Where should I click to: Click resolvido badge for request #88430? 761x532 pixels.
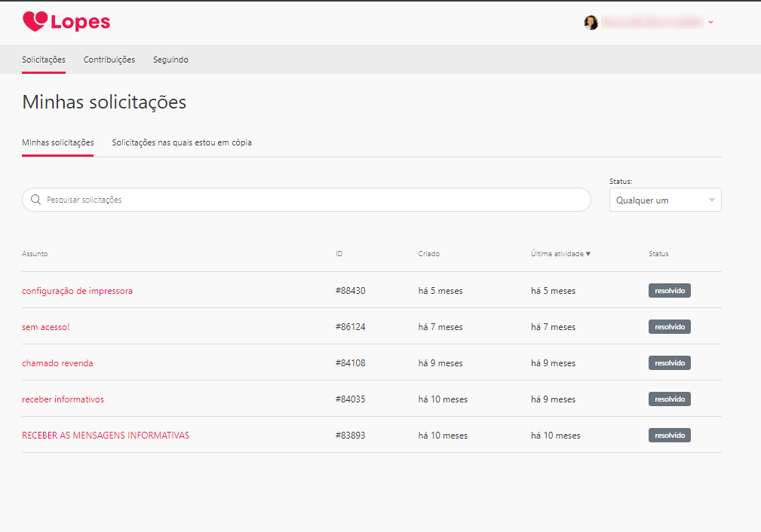coord(669,291)
